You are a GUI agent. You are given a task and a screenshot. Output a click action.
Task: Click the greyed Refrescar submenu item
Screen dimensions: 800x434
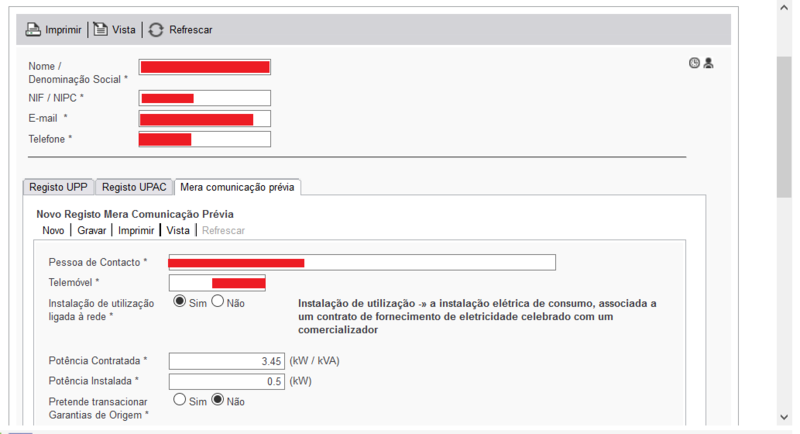pyautogui.click(x=223, y=231)
